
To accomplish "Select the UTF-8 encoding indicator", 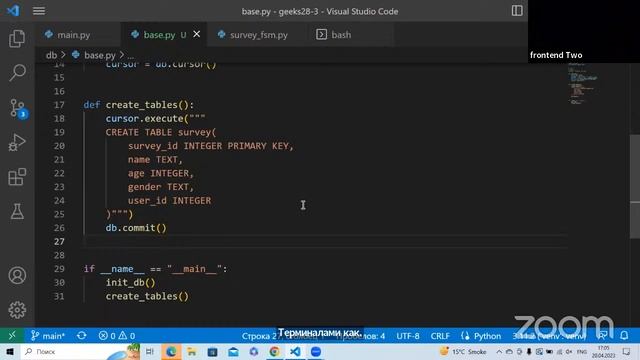I will click(407, 336).
